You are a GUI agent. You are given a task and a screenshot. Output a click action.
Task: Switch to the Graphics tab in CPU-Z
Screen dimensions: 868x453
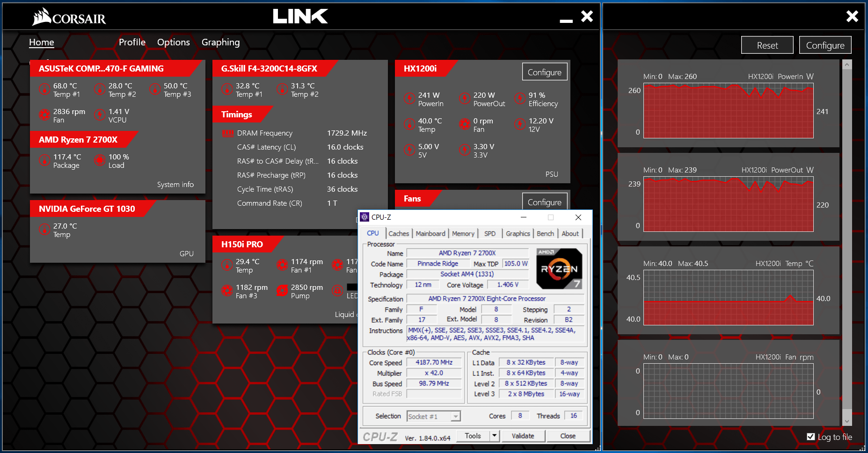(x=518, y=233)
